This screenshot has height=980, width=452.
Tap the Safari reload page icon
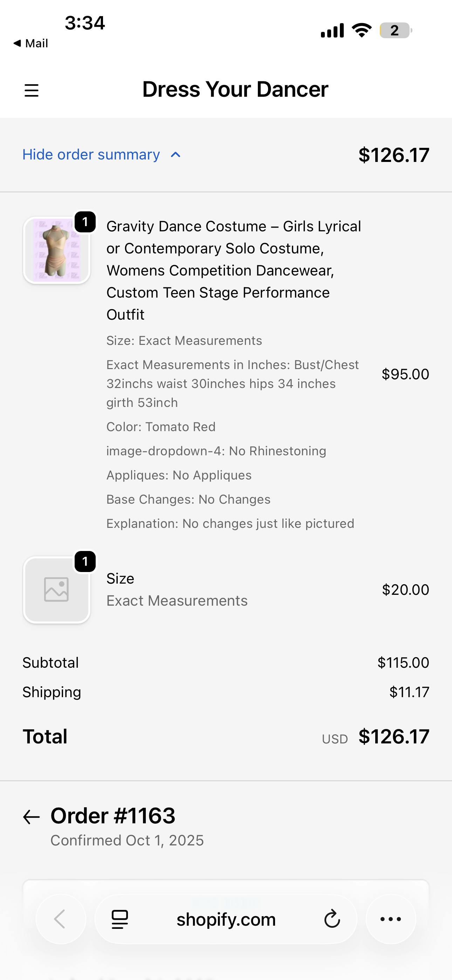click(332, 919)
